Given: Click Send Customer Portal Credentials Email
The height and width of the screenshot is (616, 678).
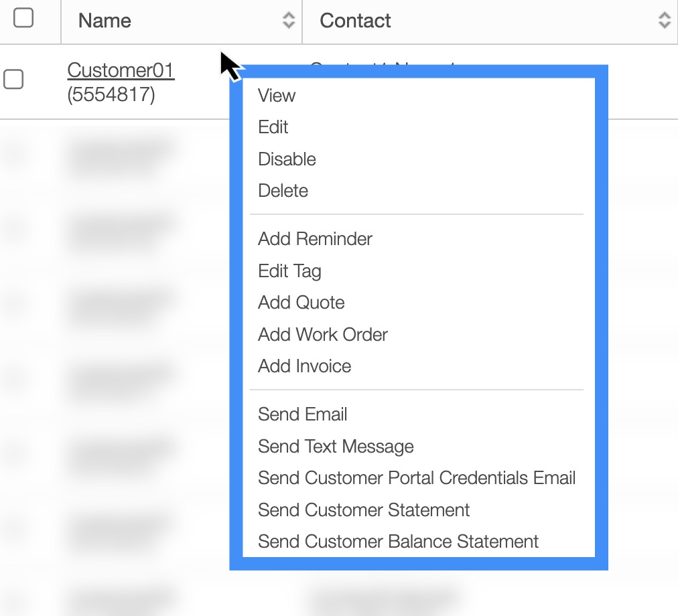Looking at the screenshot, I should [417, 478].
